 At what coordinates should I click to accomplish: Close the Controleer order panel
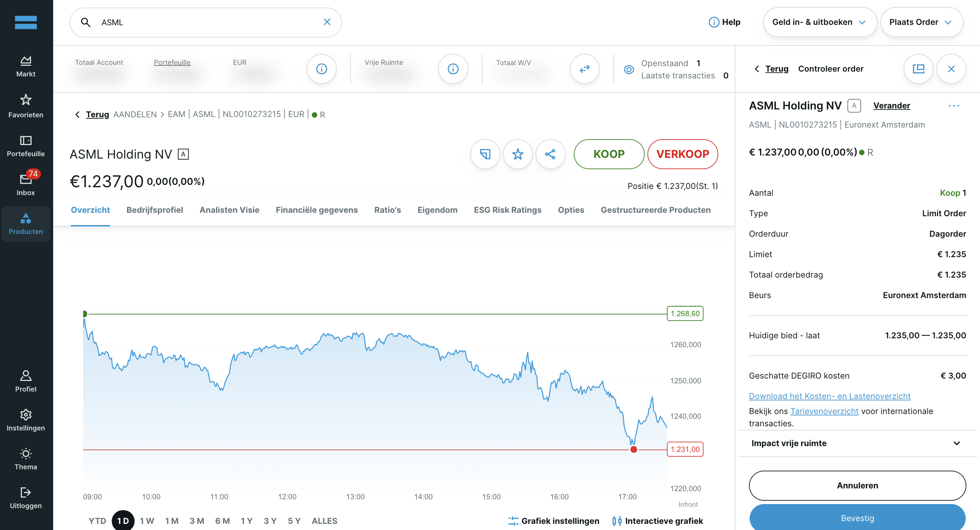click(x=951, y=69)
